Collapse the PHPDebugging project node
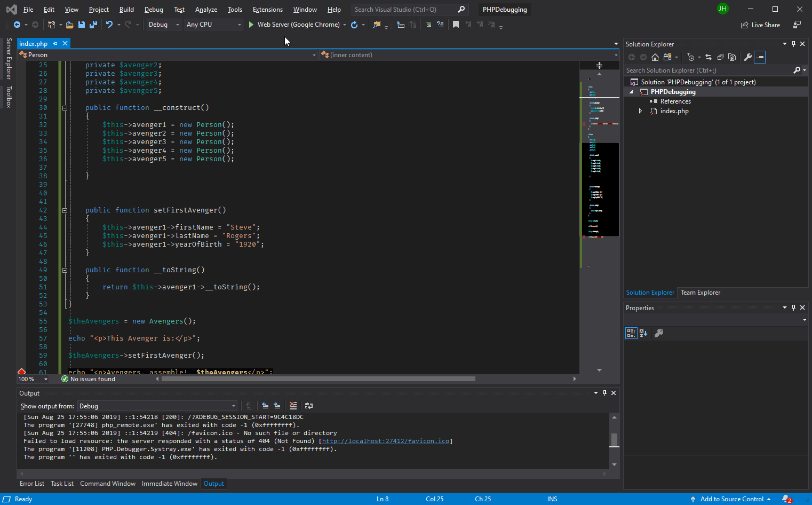Viewport: 812px width, 505px height. [632, 92]
